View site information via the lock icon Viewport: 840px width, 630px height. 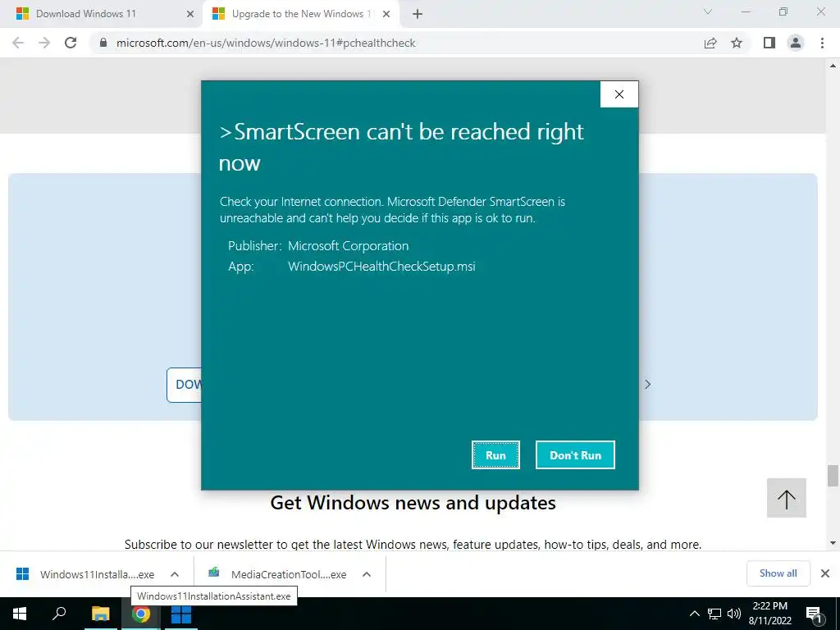[103, 43]
